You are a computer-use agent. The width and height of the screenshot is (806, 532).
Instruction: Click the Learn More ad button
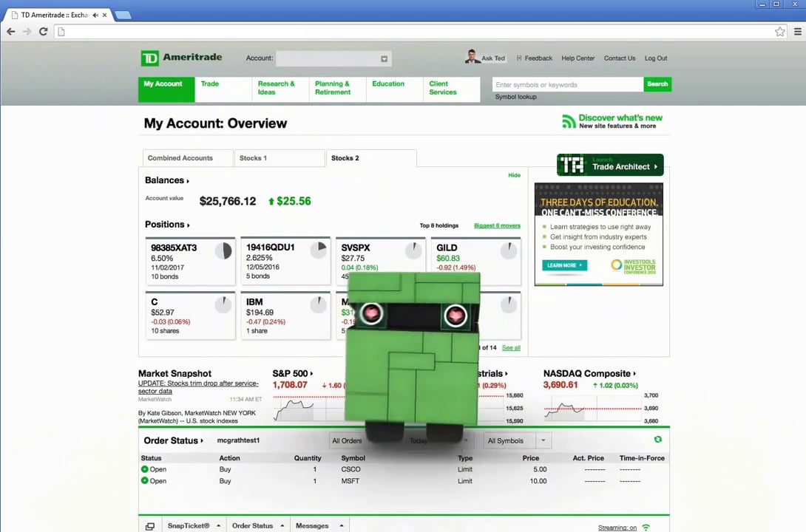[564, 265]
